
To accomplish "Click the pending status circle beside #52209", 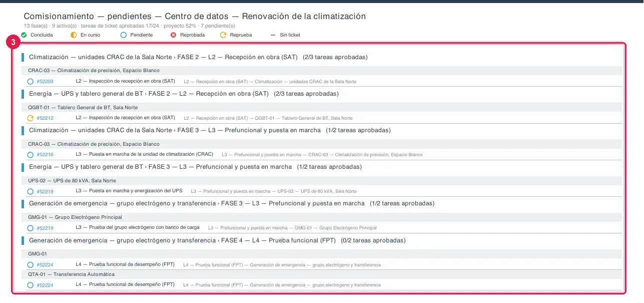I will click(31, 82).
